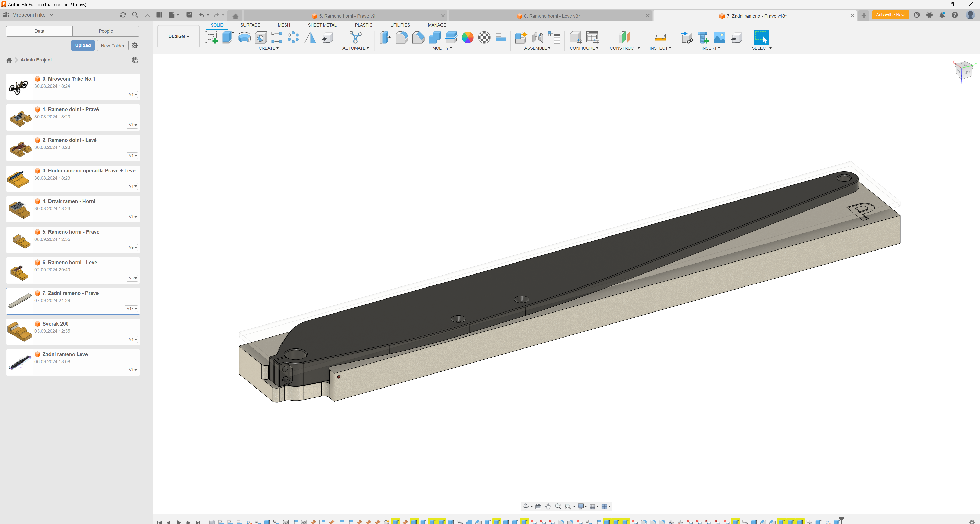Switch to the SURFACE tab
980x524 pixels.
[x=250, y=25]
